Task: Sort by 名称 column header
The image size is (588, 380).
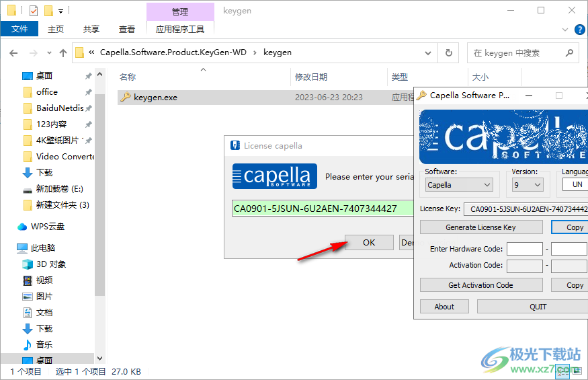Action: point(128,77)
